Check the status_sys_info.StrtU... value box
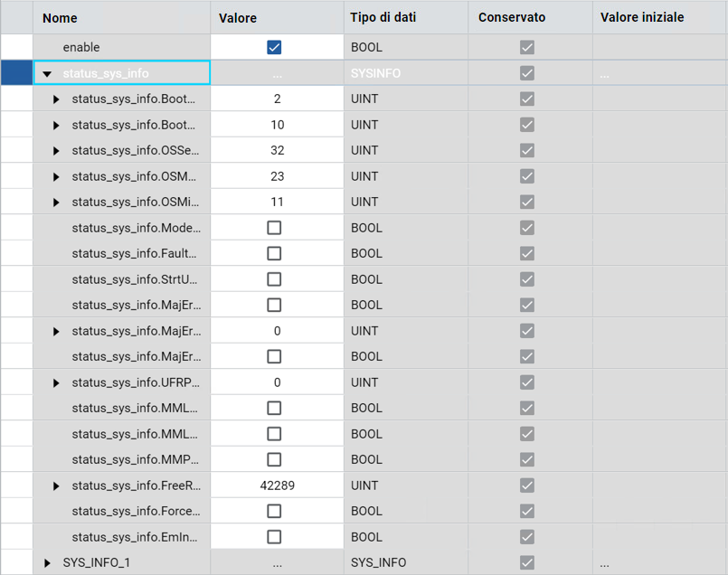 tap(274, 279)
